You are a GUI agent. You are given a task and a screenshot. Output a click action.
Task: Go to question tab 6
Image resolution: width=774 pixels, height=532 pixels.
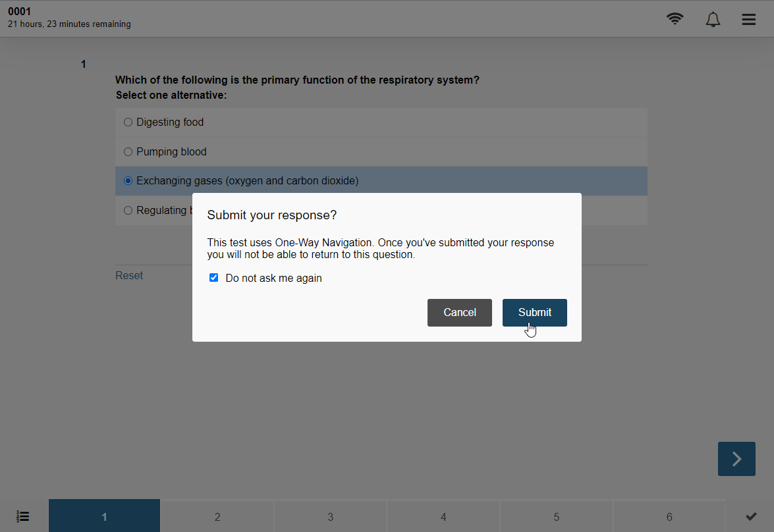(x=669, y=516)
